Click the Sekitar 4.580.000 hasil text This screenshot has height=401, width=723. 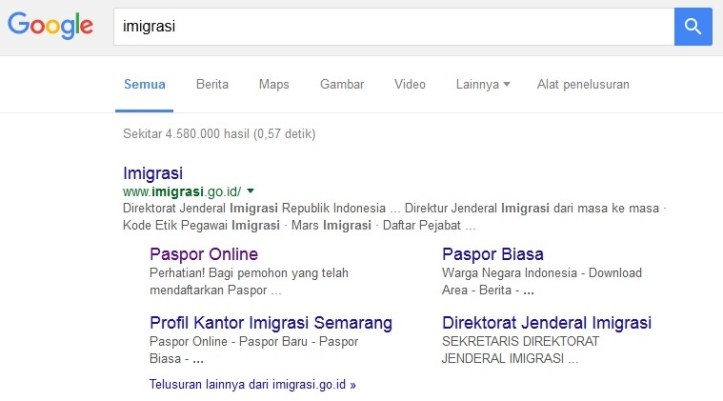pyautogui.click(x=219, y=134)
